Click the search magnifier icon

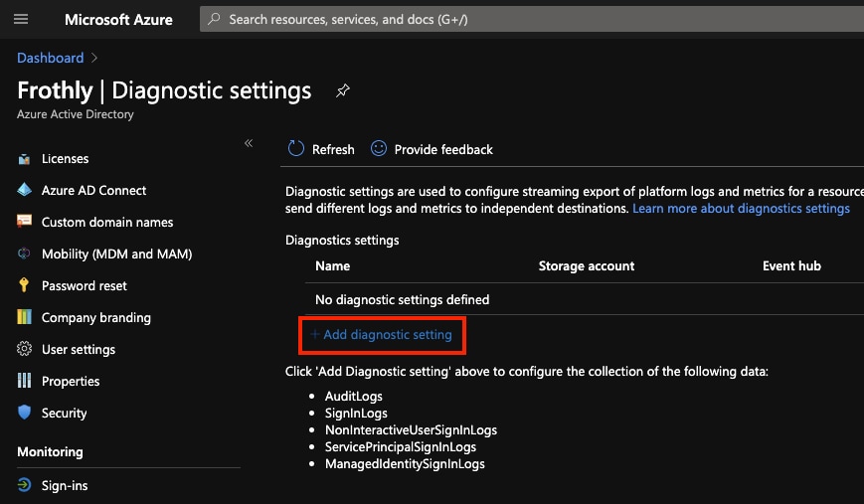click(214, 19)
